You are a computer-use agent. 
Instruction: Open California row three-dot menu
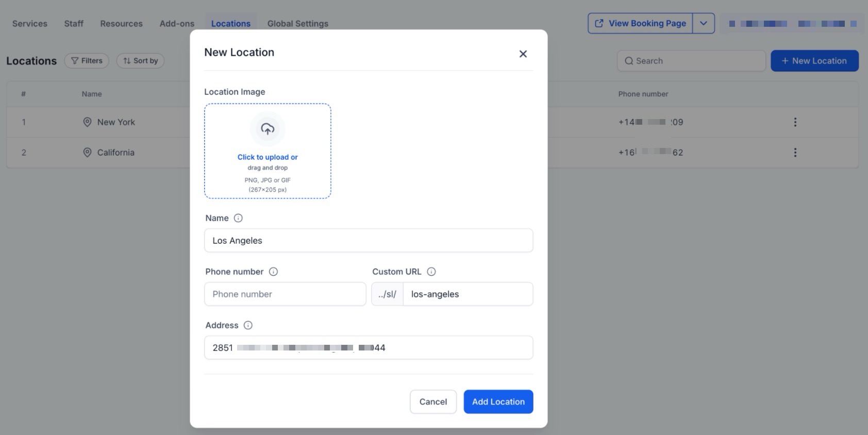click(795, 153)
